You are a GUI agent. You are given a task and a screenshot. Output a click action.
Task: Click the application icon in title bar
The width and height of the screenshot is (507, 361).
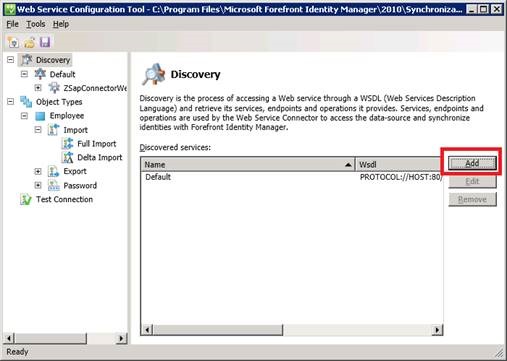(10, 9)
